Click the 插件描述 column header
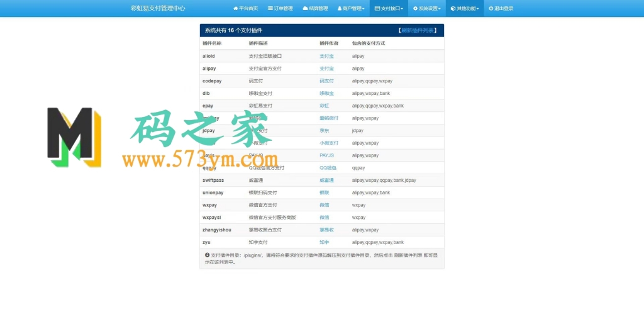 258,43
